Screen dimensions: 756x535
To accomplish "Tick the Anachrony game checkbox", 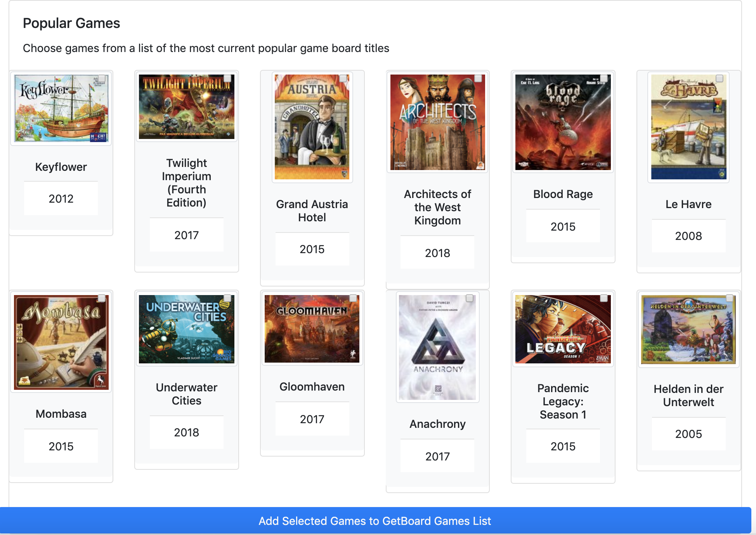I will point(470,298).
